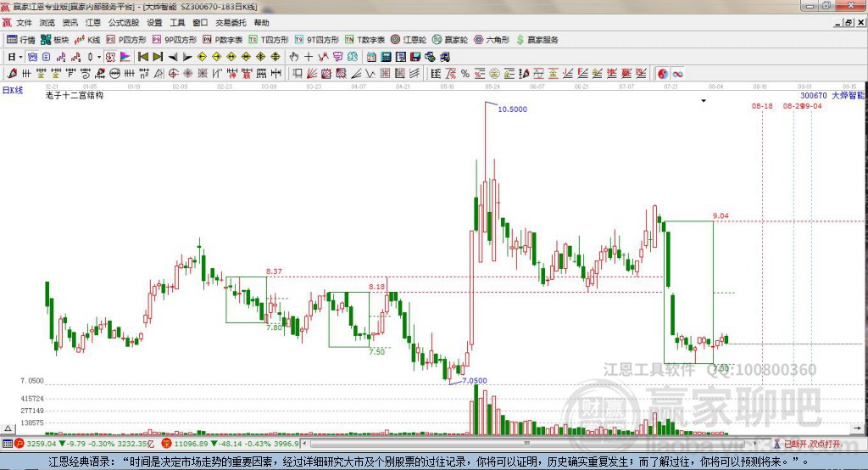Open the 行情 market quotes view
This screenshot has width=868, height=470.
pos(21,40)
